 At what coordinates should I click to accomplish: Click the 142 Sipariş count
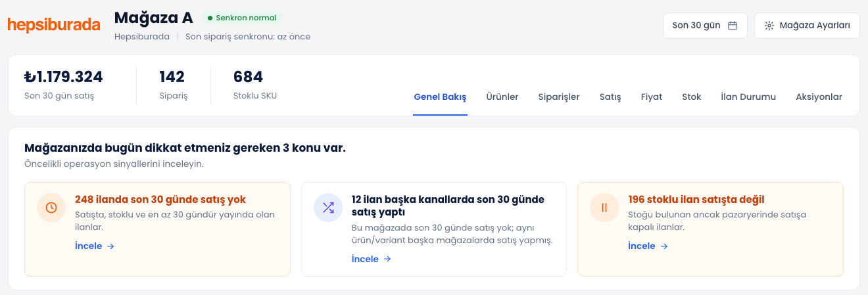[172, 77]
